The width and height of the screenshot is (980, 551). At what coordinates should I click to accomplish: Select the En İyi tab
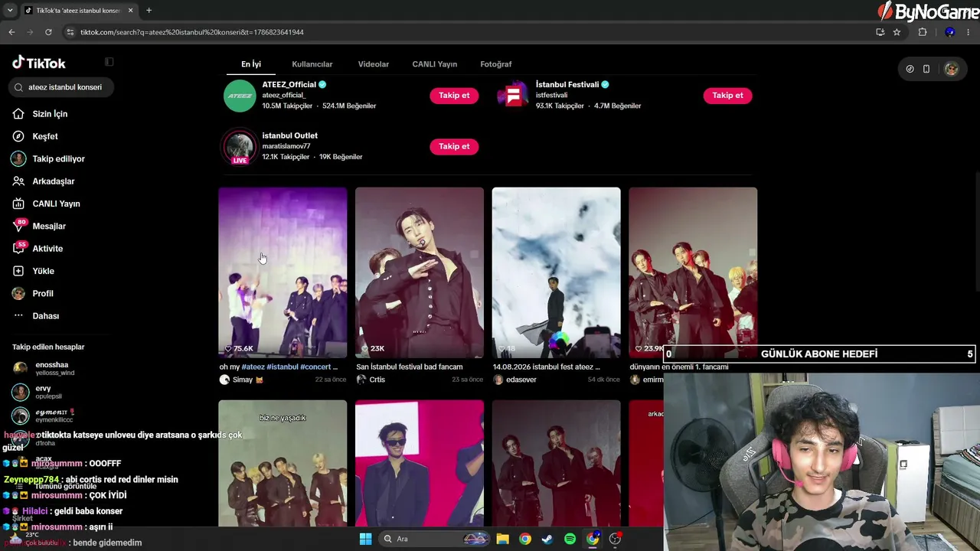[x=251, y=64]
